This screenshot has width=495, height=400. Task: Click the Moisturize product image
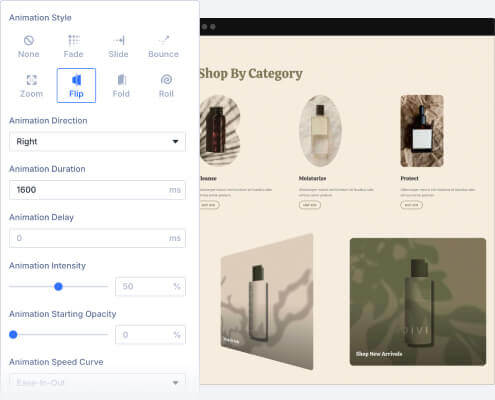(320, 131)
